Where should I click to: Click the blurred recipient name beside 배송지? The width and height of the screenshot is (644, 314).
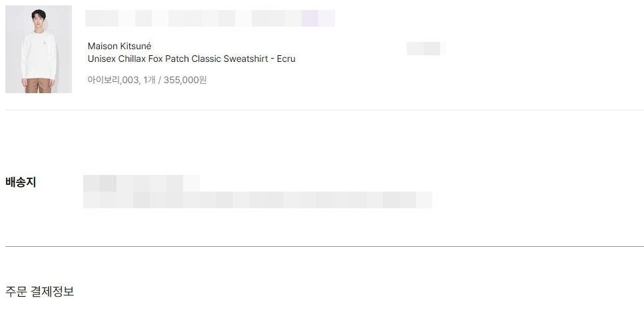pos(141,182)
